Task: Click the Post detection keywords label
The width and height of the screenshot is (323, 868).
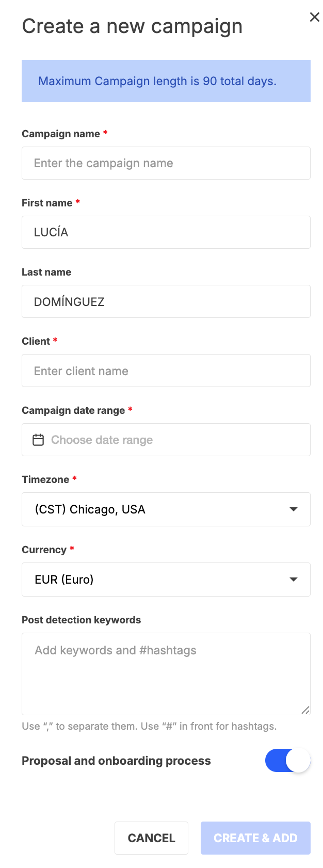Action: click(x=81, y=620)
